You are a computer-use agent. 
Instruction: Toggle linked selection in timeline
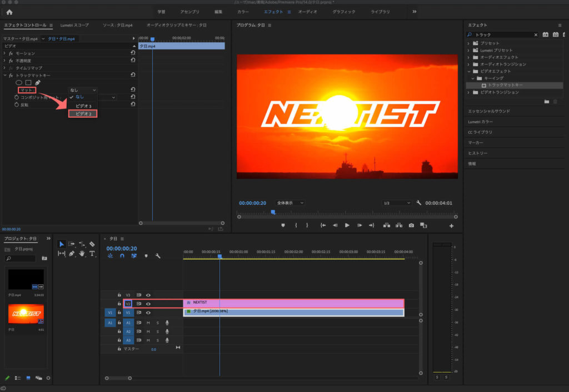134,255
